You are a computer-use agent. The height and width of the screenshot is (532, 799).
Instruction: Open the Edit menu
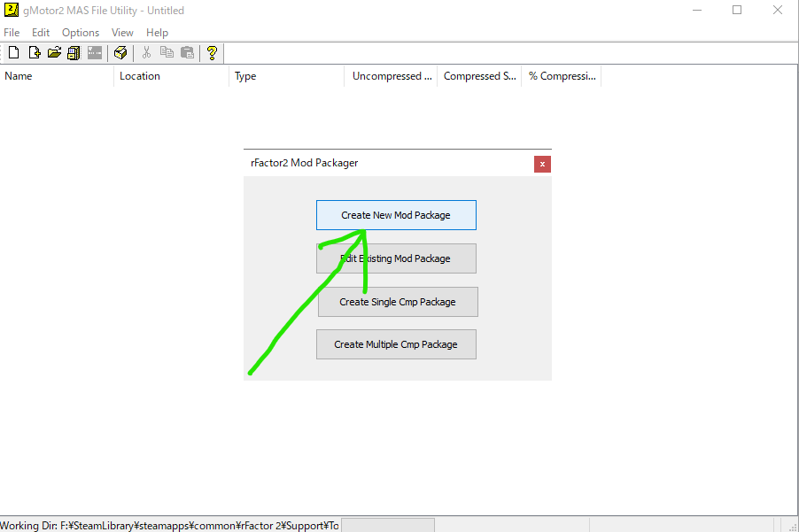(41, 33)
